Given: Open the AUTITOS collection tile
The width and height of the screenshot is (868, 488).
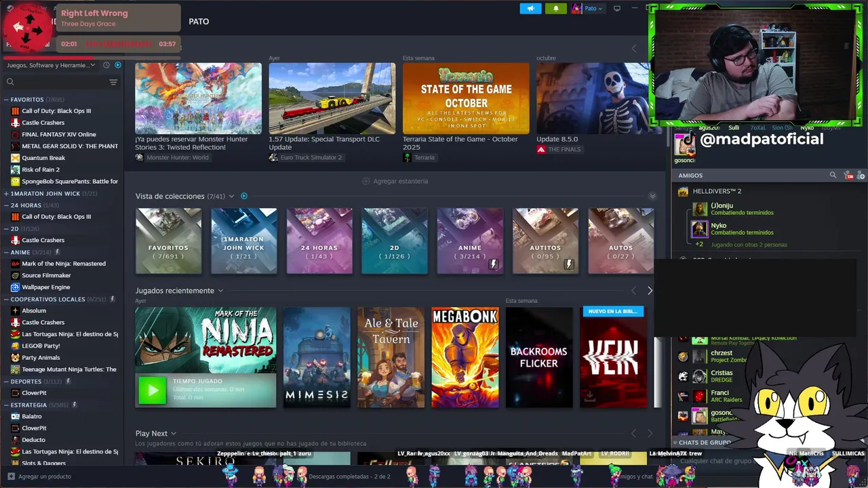Looking at the screenshot, I should (x=545, y=241).
